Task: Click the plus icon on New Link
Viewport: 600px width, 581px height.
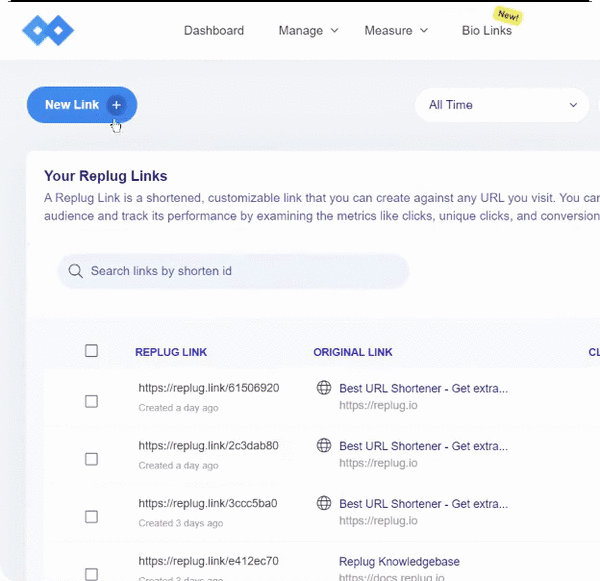Action: tap(116, 105)
